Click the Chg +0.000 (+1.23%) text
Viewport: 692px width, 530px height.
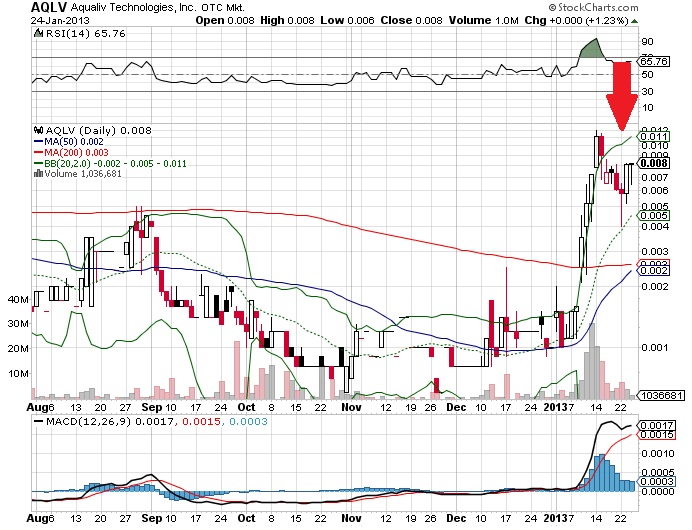576,21
